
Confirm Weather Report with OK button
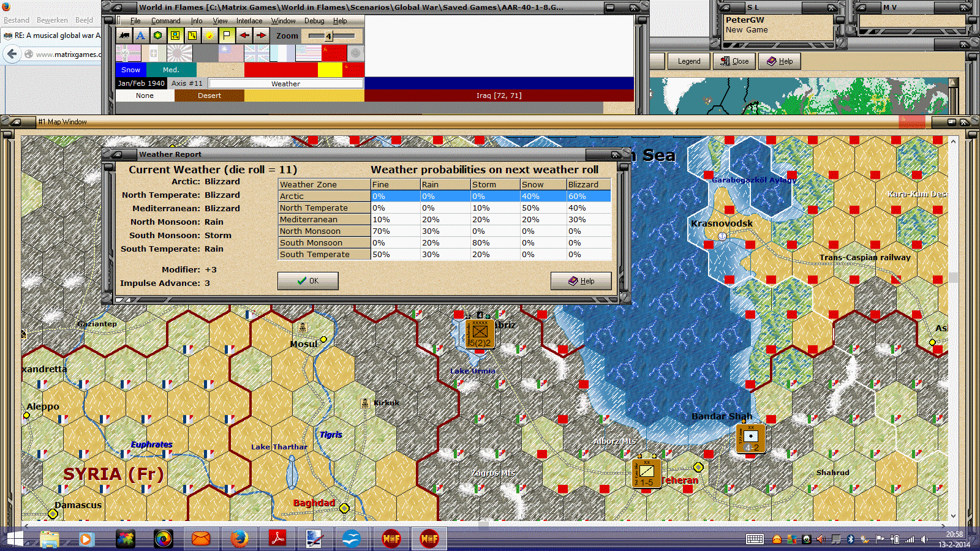[x=307, y=281]
